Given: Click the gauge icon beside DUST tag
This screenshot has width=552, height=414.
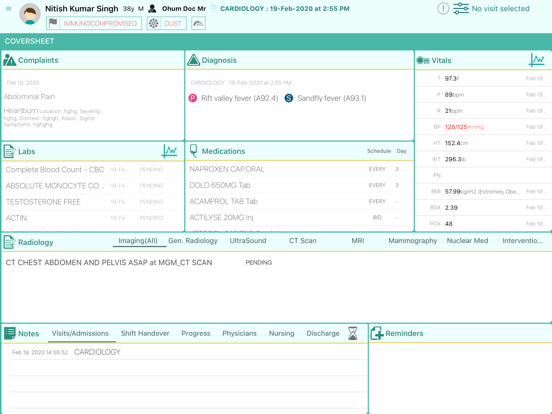Looking at the screenshot, I should 198,24.
